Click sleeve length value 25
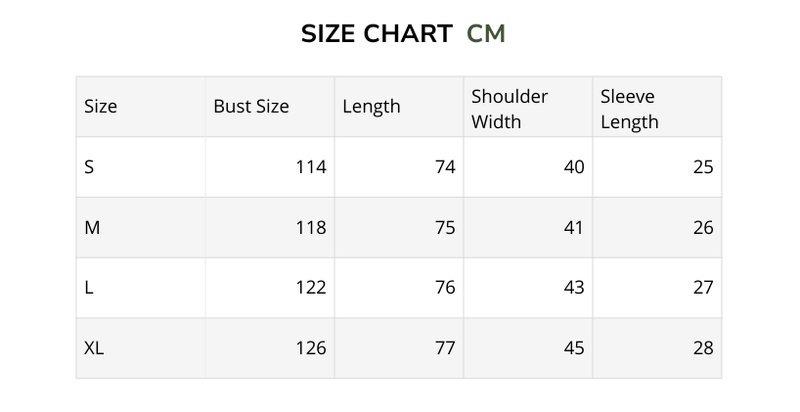 (x=703, y=167)
